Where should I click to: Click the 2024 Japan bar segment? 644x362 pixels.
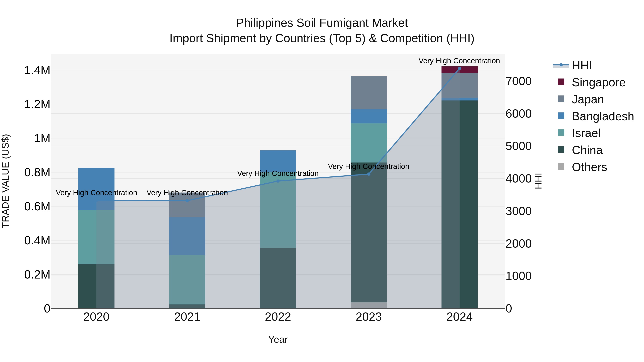click(x=460, y=85)
